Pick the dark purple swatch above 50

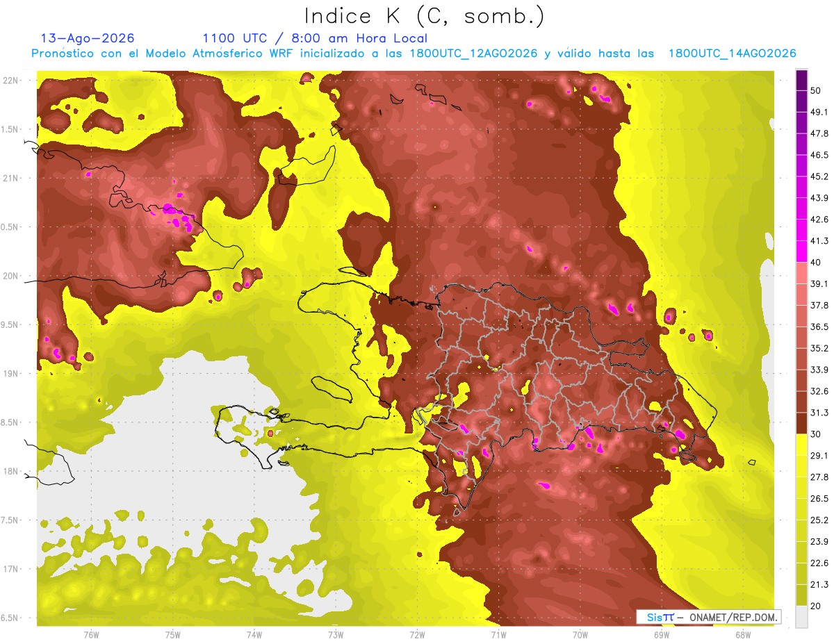point(801,79)
